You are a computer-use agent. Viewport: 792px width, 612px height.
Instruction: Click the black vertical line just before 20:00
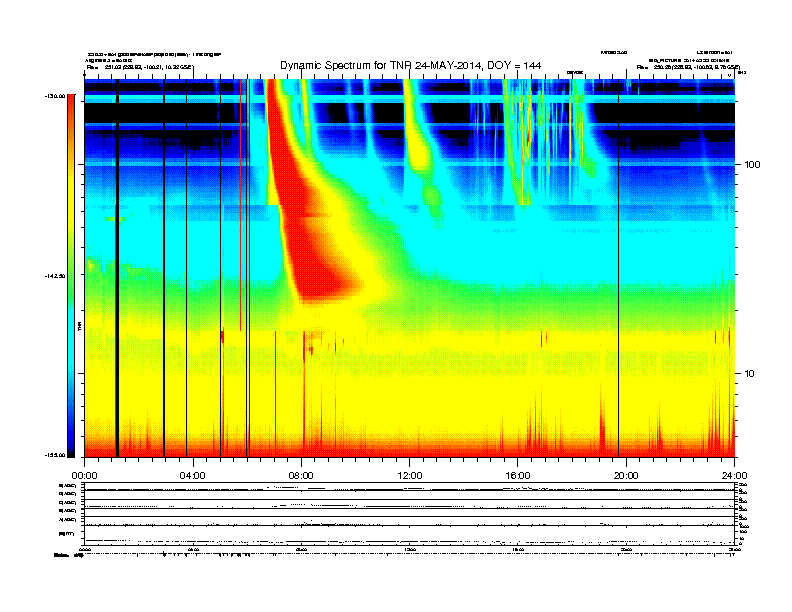[x=618, y=268]
